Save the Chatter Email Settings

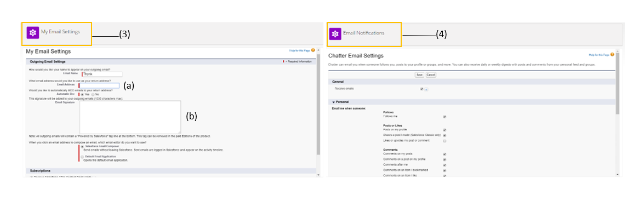420,75
